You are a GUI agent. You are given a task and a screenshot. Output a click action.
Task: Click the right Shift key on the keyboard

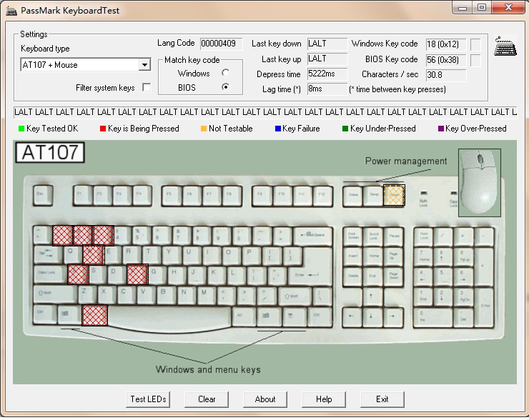(x=293, y=296)
